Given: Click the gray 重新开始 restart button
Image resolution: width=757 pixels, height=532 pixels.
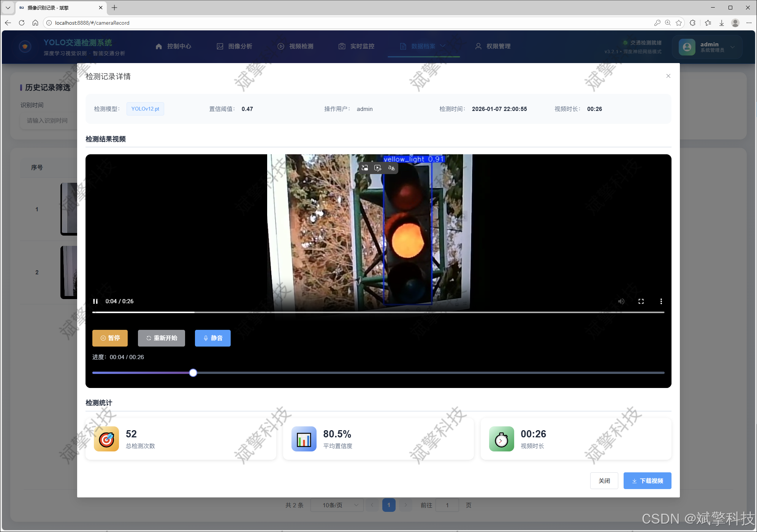Looking at the screenshot, I should (162, 338).
